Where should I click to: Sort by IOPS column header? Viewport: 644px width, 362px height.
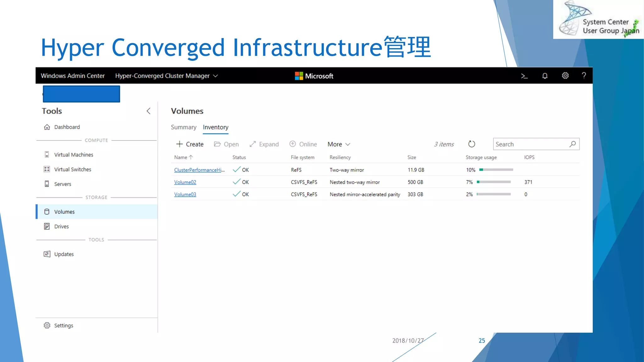click(529, 157)
